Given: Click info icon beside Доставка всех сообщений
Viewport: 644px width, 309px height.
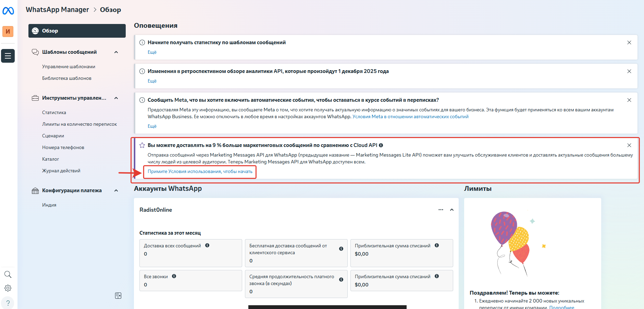Looking at the screenshot, I should (207, 245).
